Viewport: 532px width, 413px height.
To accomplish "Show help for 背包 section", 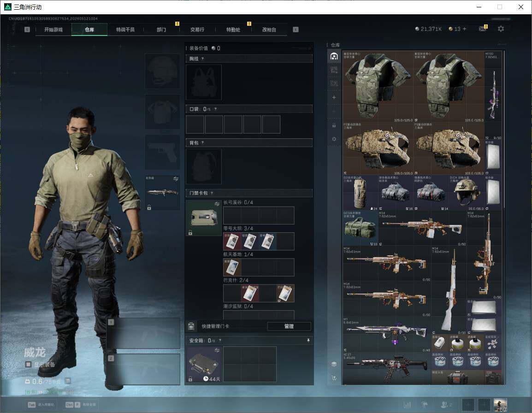I will click(x=202, y=143).
